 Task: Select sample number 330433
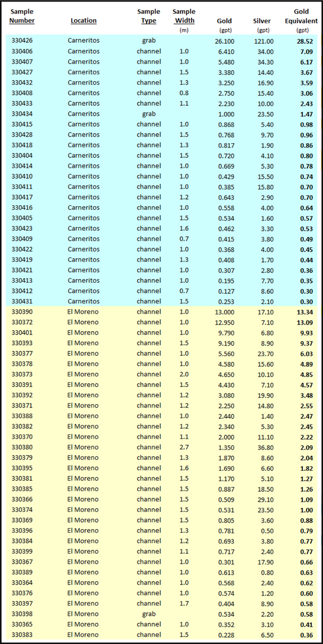[22, 103]
